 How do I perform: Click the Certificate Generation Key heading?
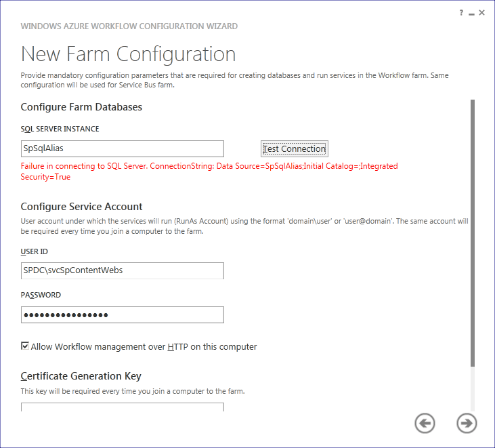tap(81, 376)
